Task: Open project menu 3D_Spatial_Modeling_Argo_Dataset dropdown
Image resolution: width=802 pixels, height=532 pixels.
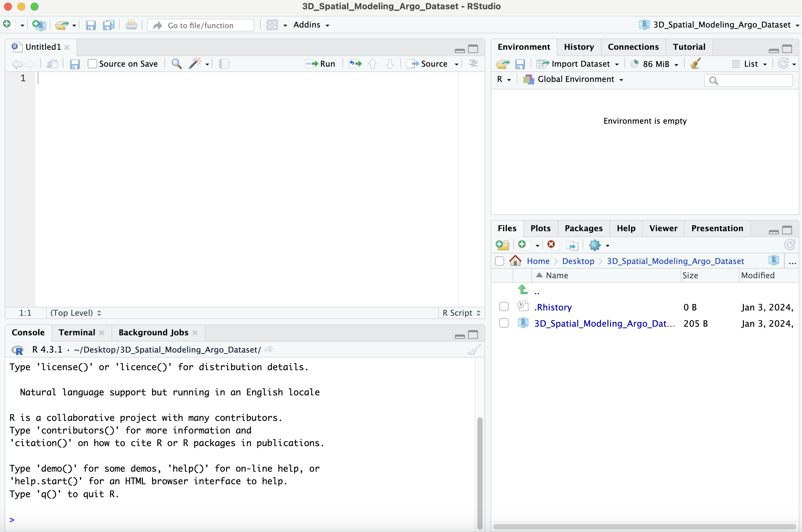Action: [718, 25]
